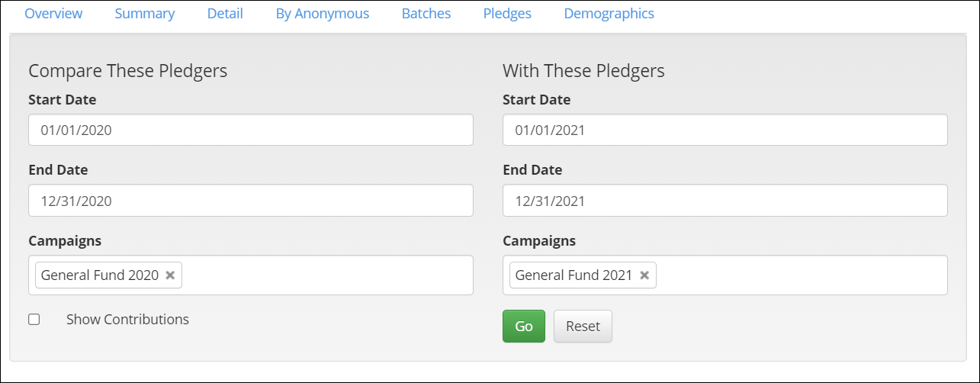Click the General Fund 2020 tag label
The height and width of the screenshot is (383, 980).
point(100,275)
